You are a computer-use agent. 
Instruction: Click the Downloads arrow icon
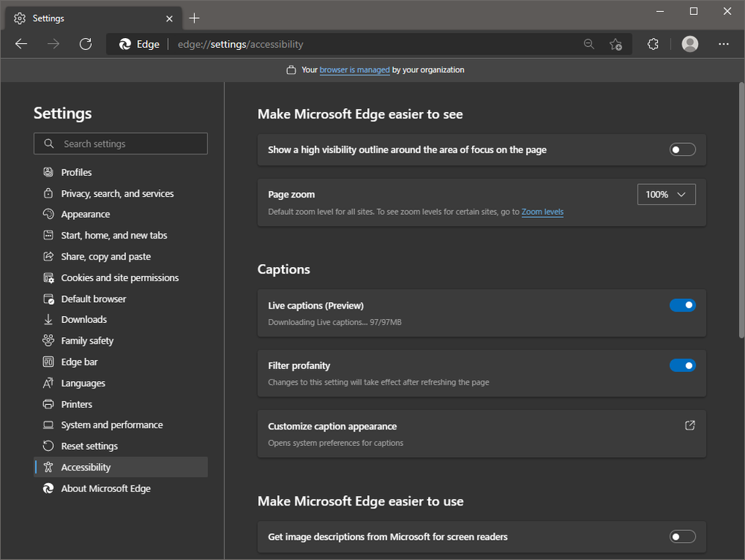[48, 320]
